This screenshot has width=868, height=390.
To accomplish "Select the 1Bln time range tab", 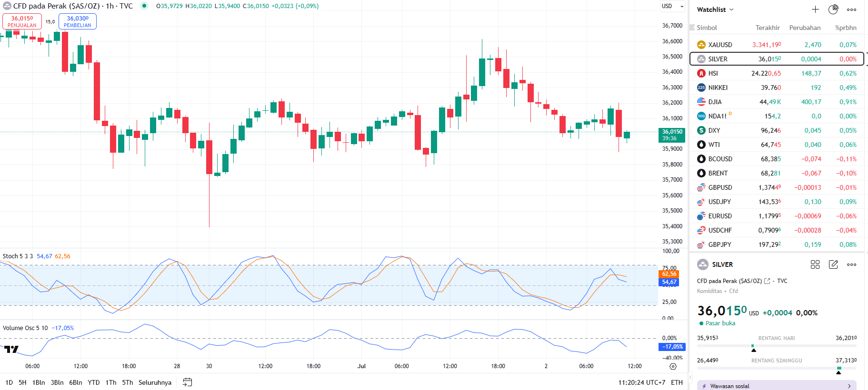I will pyautogui.click(x=39, y=382).
